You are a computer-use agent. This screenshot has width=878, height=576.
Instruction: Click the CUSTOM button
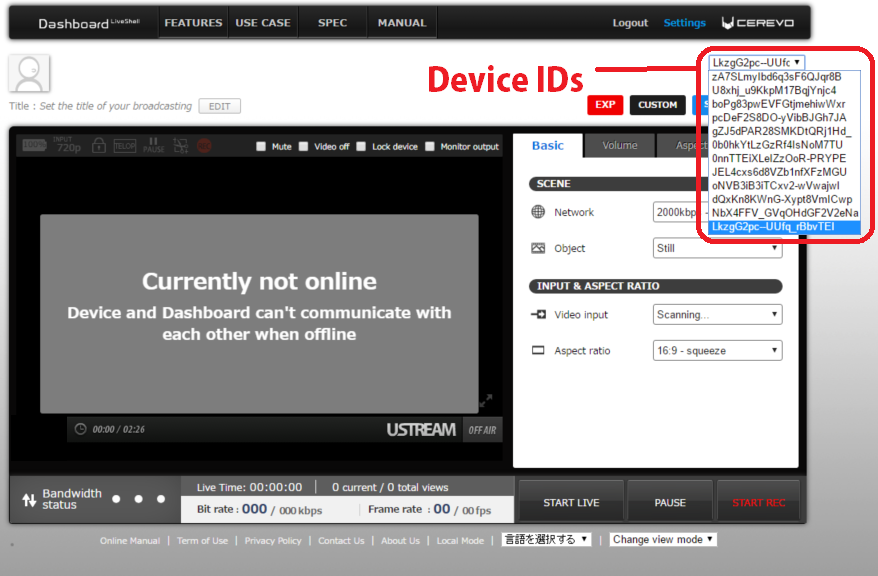point(658,105)
